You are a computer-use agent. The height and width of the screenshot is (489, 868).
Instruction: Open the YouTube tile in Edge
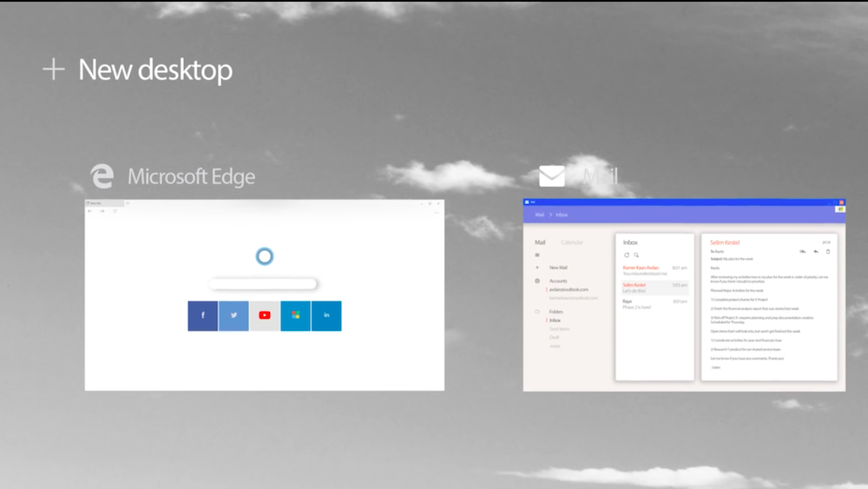265,315
